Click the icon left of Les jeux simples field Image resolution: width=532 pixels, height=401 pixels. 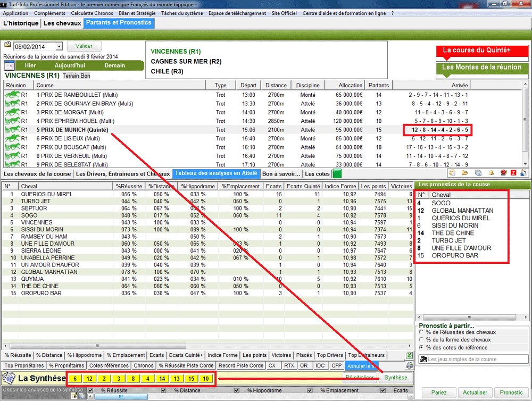pos(423,359)
